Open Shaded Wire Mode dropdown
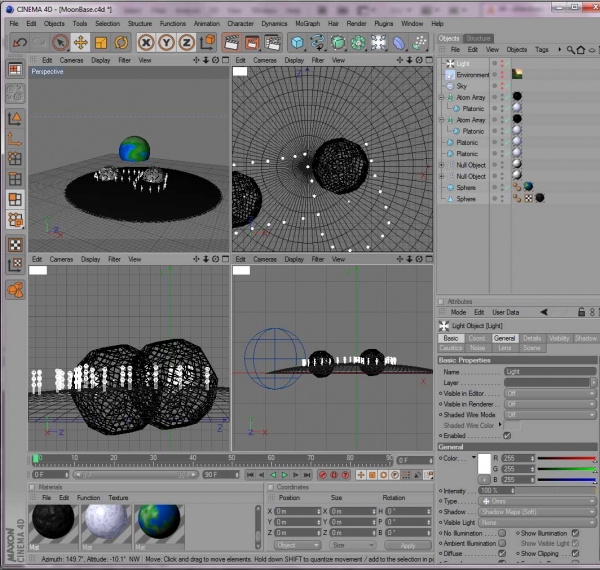The height and width of the screenshot is (570, 600). pyautogui.click(x=550, y=415)
